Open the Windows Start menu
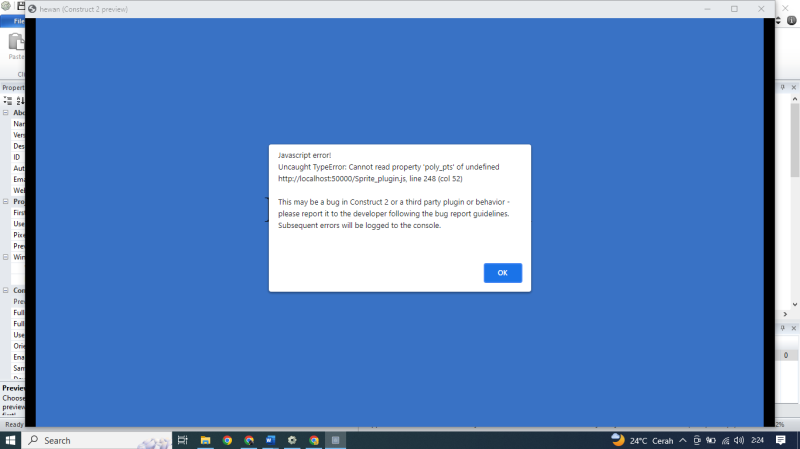Viewport: 800px width, 449px height. pos(10,440)
